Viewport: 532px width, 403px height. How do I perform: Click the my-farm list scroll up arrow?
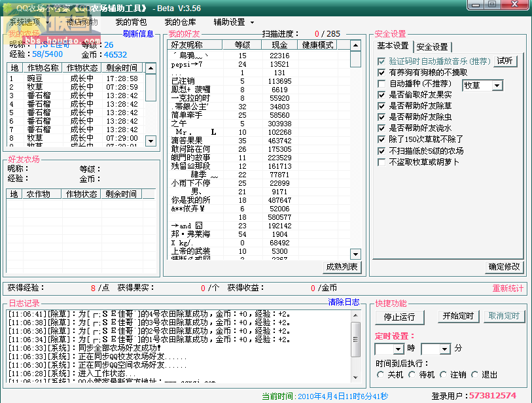[x=151, y=68]
